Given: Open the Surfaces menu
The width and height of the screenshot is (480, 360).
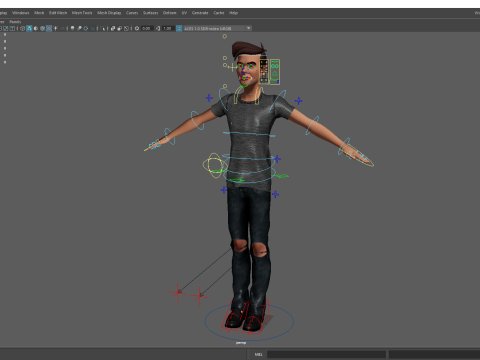Looking at the screenshot, I should click(150, 13).
